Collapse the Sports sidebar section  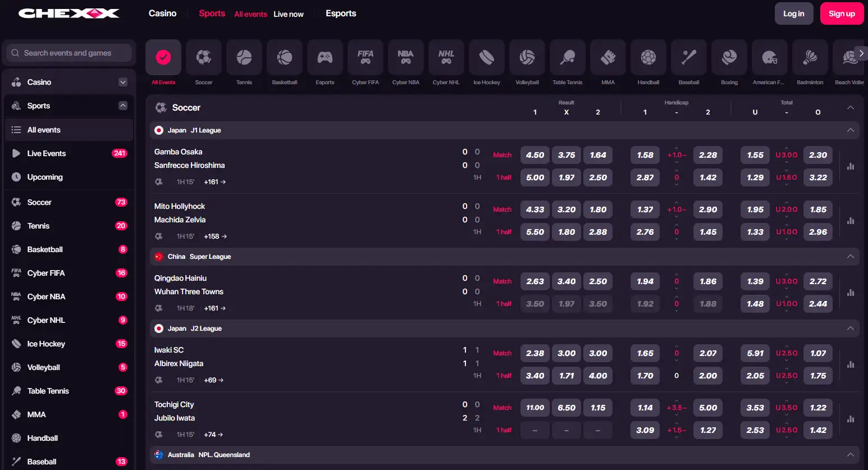[123, 106]
